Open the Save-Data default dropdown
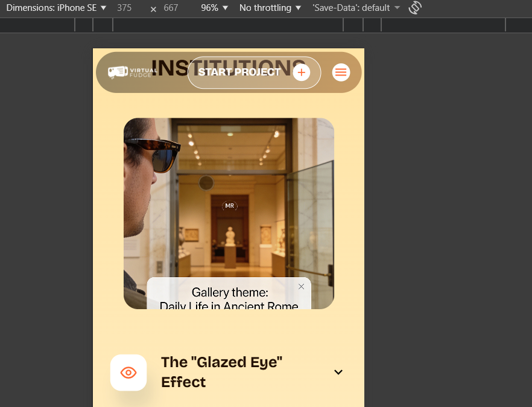The height and width of the screenshot is (407, 532). [x=356, y=8]
